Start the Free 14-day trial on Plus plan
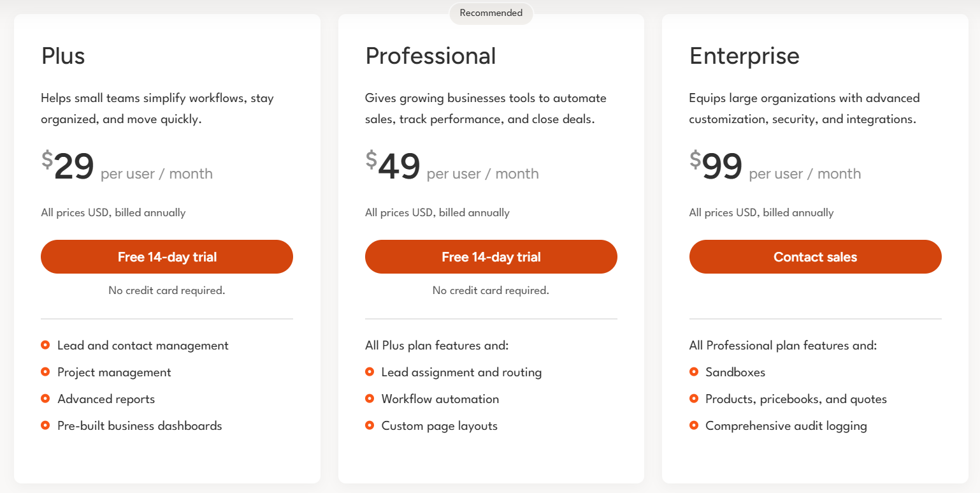 point(167,256)
